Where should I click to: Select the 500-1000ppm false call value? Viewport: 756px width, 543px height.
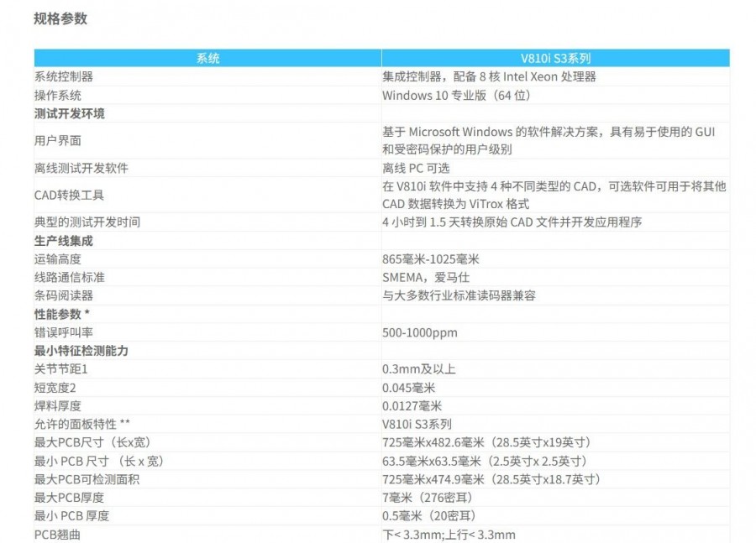(x=420, y=332)
